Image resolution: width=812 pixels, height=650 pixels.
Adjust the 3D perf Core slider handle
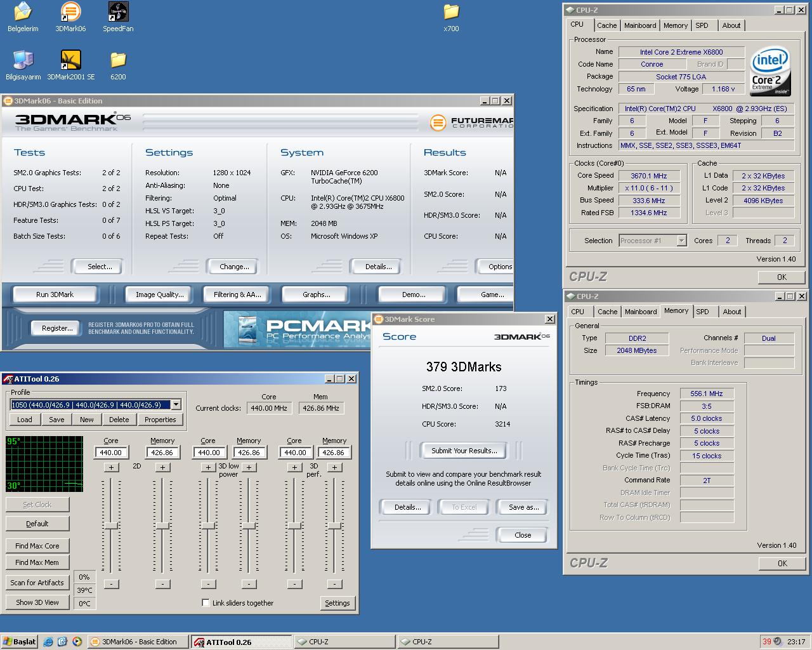294,526
